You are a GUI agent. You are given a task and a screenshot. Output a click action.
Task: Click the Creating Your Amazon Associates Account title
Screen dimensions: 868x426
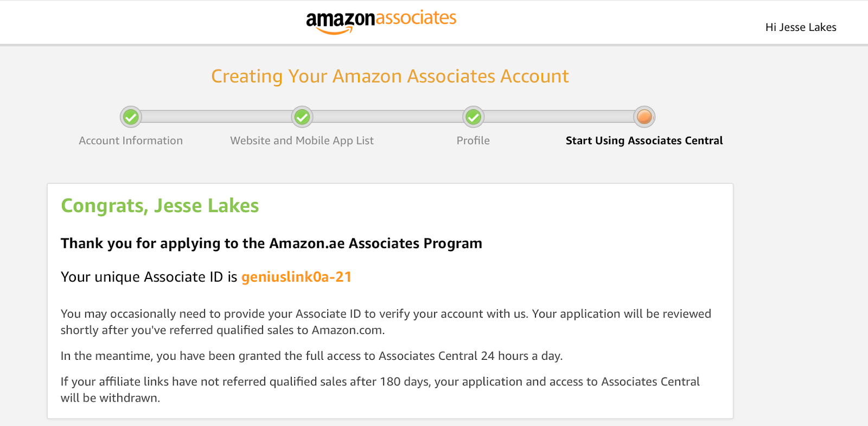click(390, 77)
